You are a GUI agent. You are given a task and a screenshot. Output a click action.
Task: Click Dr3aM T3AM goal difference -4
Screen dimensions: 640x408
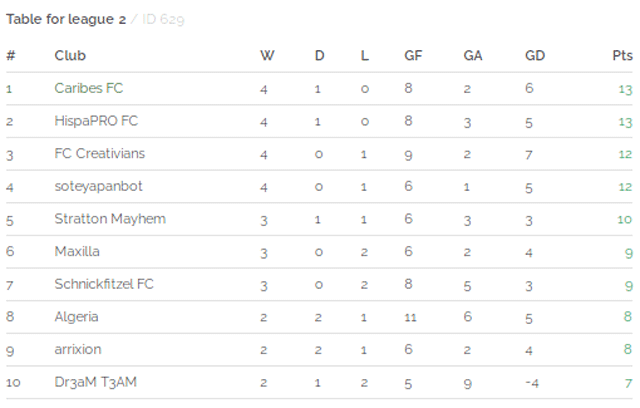[532, 383]
